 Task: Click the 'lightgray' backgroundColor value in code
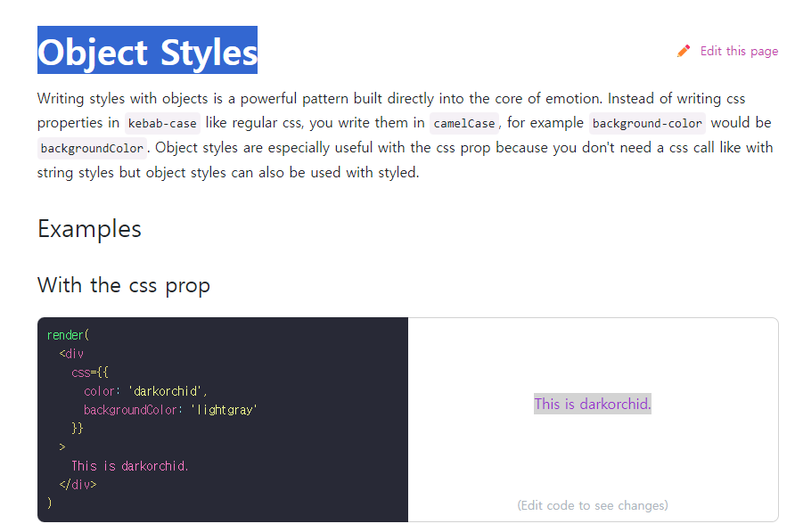click(224, 410)
